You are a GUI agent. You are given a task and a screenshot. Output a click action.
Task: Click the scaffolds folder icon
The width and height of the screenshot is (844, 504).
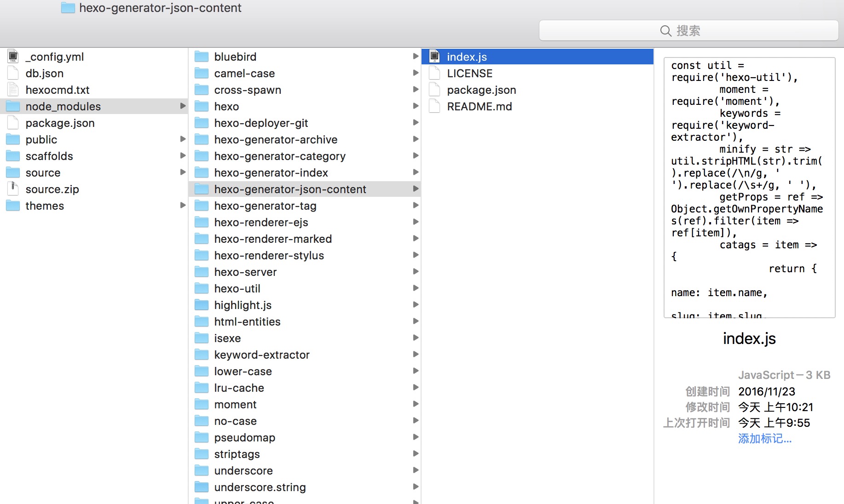click(13, 156)
